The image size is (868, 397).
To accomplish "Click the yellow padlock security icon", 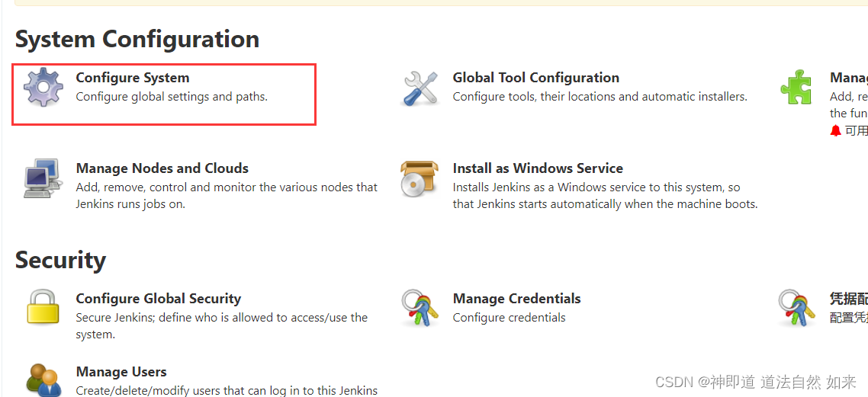I will (x=43, y=309).
